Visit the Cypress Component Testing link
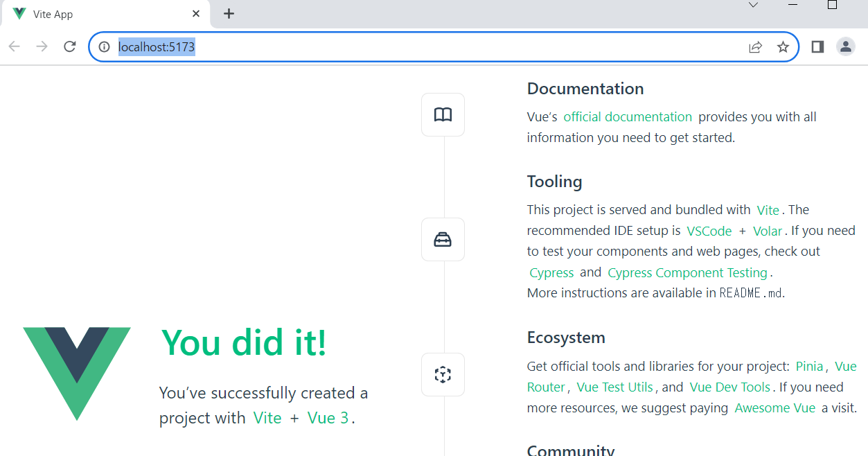The height and width of the screenshot is (456, 868). (x=687, y=272)
